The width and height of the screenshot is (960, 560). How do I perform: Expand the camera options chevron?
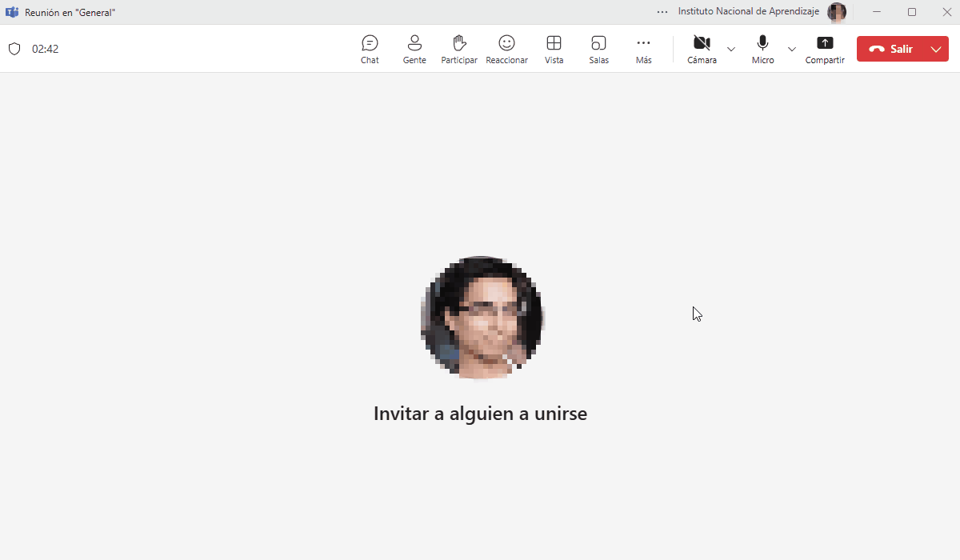(731, 49)
